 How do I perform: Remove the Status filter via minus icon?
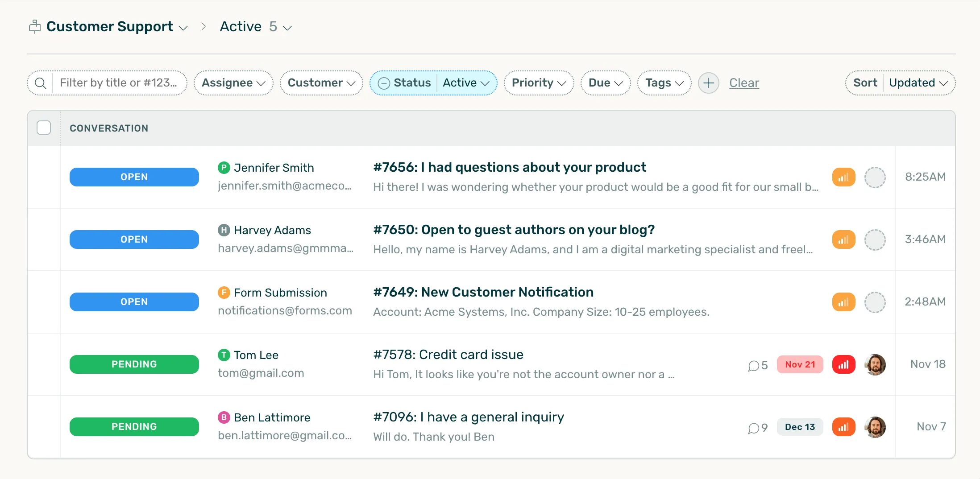tap(384, 83)
